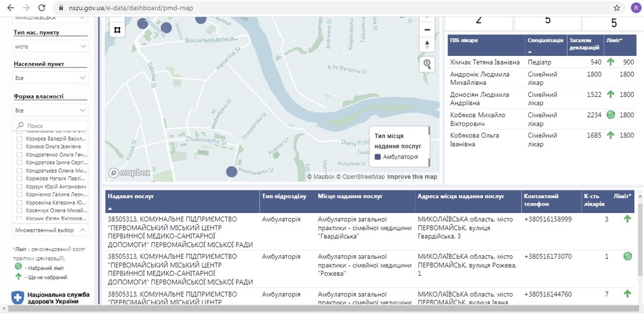The height and width of the screenshot is (314, 644).
Task: Focus the Поиск search field
Action: [50, 125]
